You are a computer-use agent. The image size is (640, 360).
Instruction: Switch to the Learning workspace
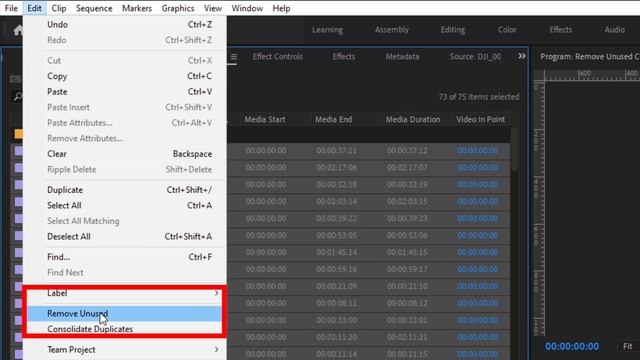[327, 30]
